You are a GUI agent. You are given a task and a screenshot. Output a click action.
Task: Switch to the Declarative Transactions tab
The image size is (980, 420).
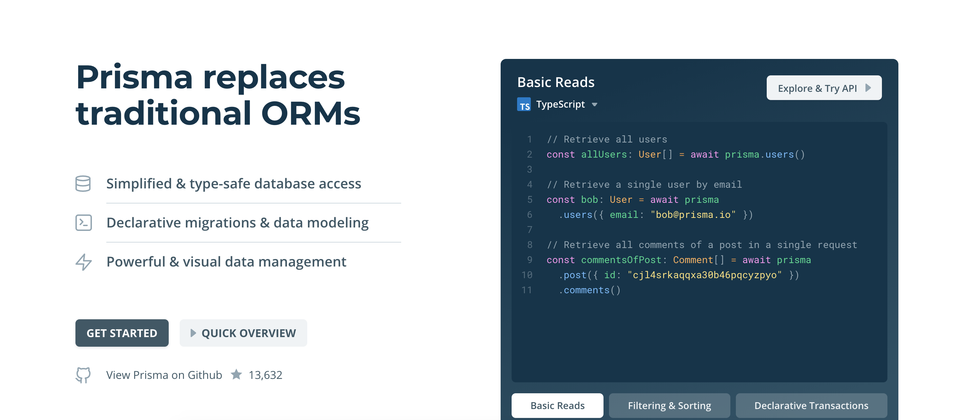click(x=811, y=405)
